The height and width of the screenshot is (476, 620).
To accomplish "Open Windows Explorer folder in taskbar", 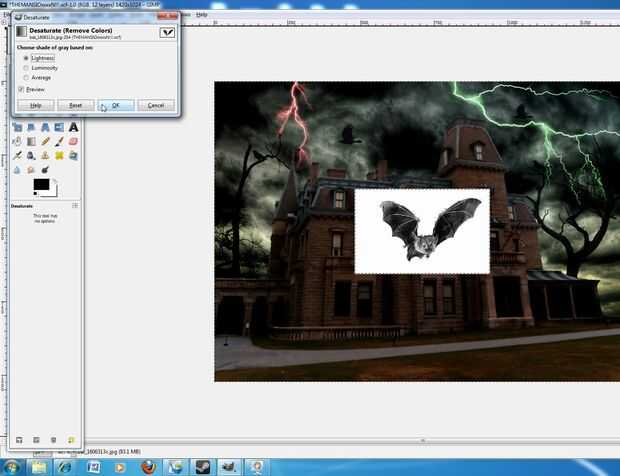I will 39,467.
